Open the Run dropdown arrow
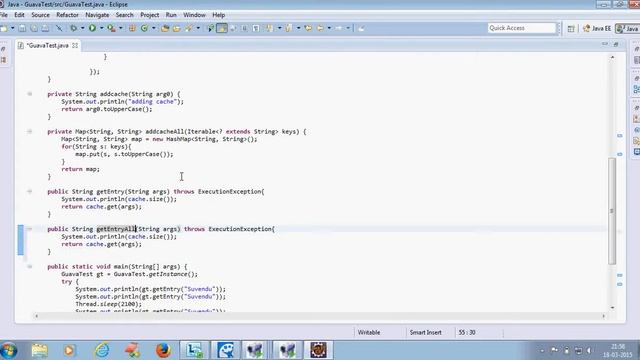Screen dimensions: 640x360 coord(102,28)
